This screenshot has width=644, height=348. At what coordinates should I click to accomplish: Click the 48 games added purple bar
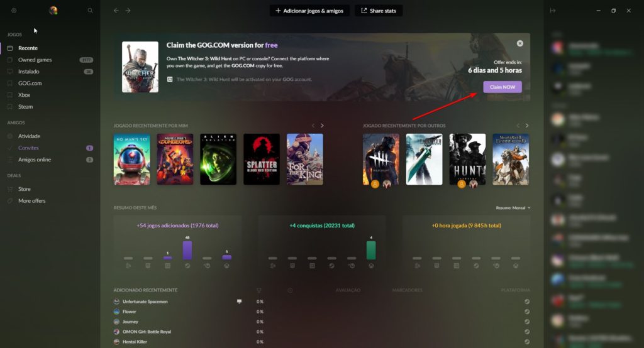click(x=187, y=251)
